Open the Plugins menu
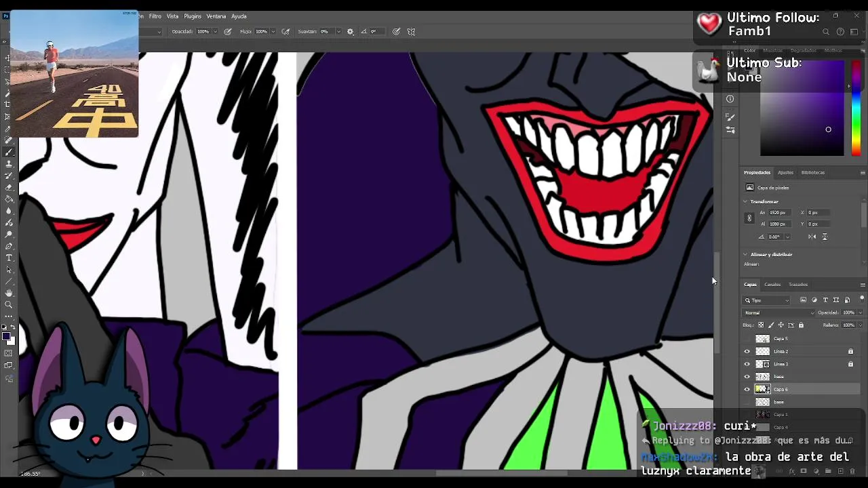 click(193, 16)
